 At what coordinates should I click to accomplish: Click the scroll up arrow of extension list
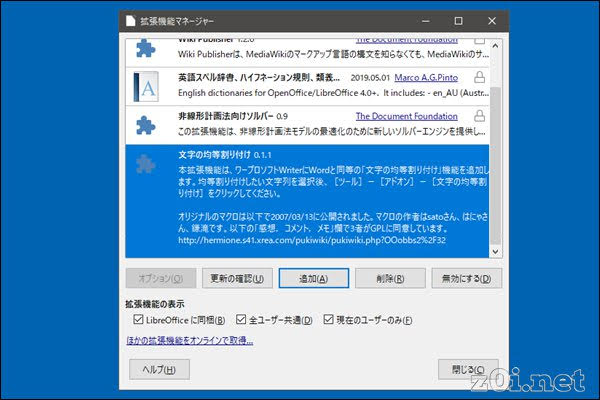[495, 46]
